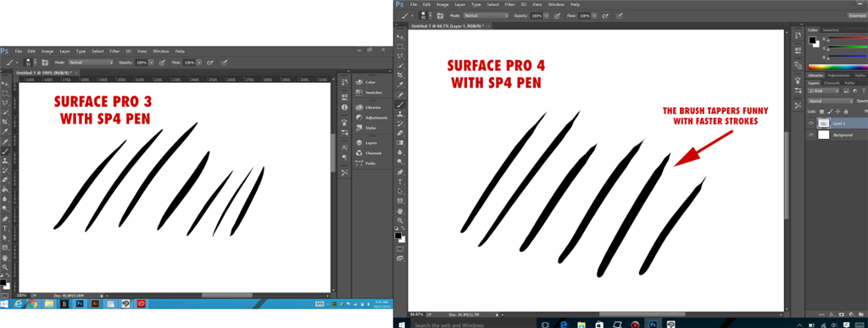Toggle pressure for opacity in Surface Pro 3 window
Screen dimensions: 868x328
tap(162, 63)
